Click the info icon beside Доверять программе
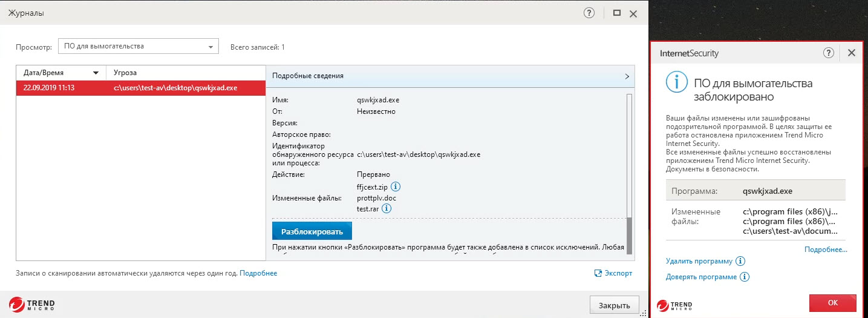 (x=745, y=277)
